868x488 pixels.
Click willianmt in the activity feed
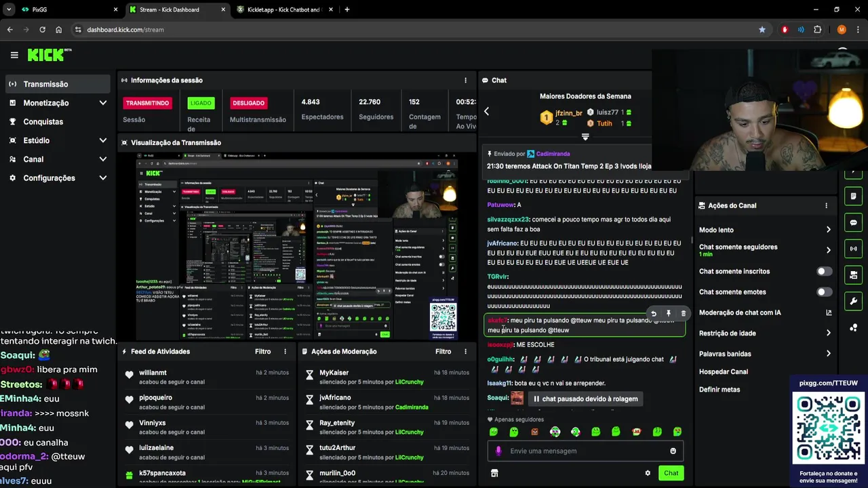(153, 373)
